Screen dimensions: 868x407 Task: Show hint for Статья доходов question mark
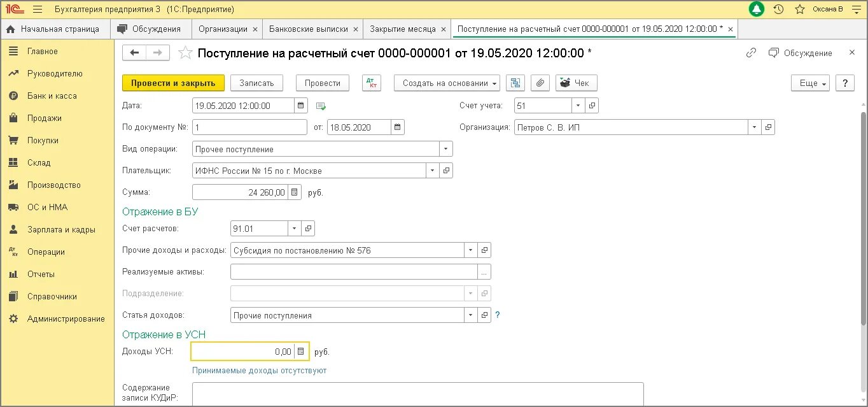pos(498,315)
